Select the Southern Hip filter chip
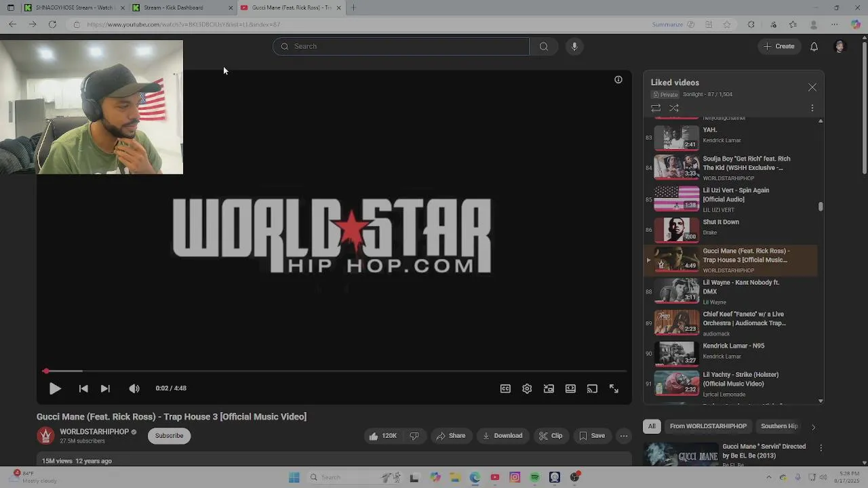Viewport: 868px width, 488px height. point(779,426)
